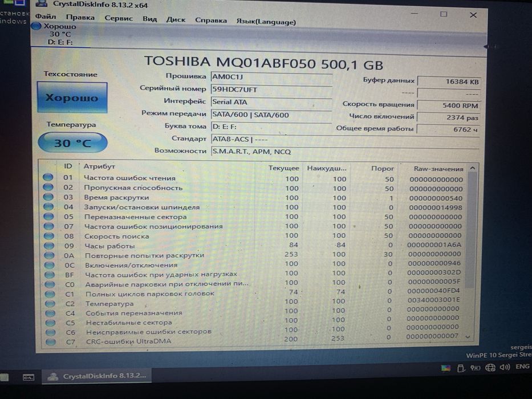Click the transfer mode field SATA/600

(271, 115)
